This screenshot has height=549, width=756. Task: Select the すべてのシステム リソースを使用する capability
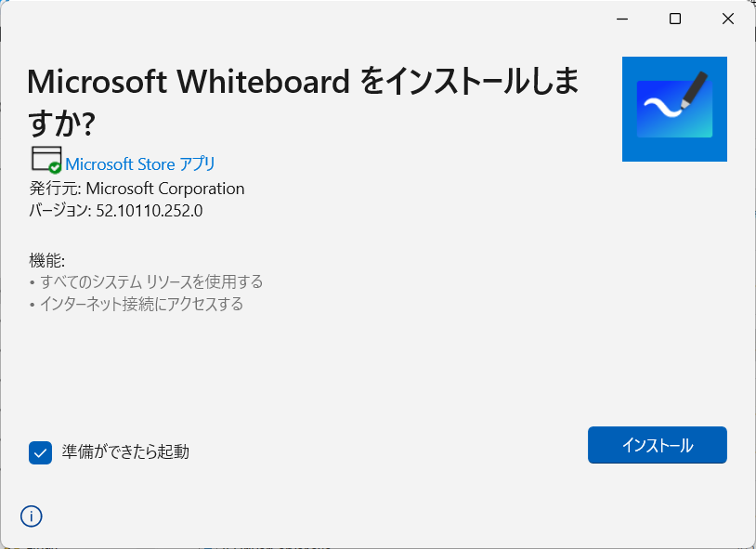[151, 281]
